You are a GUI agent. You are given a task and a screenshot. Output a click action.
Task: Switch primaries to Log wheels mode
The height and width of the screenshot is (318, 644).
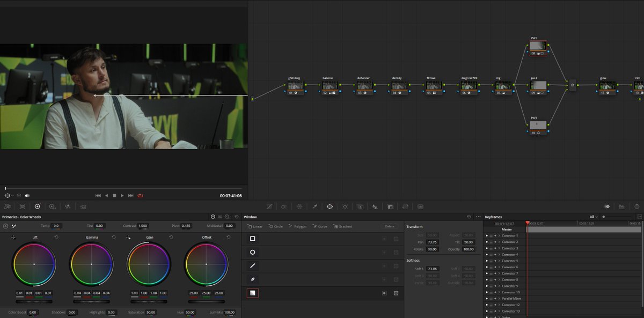tap(228, 217)
